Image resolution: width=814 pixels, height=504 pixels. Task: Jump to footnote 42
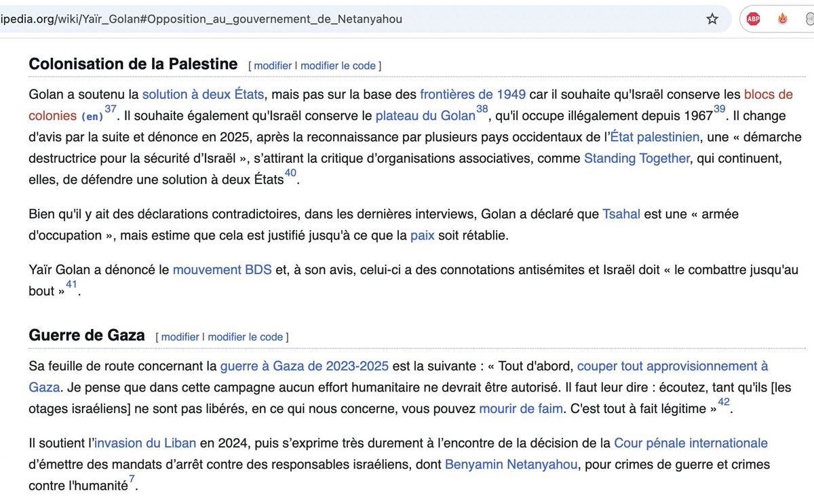(x=724, y=402)
